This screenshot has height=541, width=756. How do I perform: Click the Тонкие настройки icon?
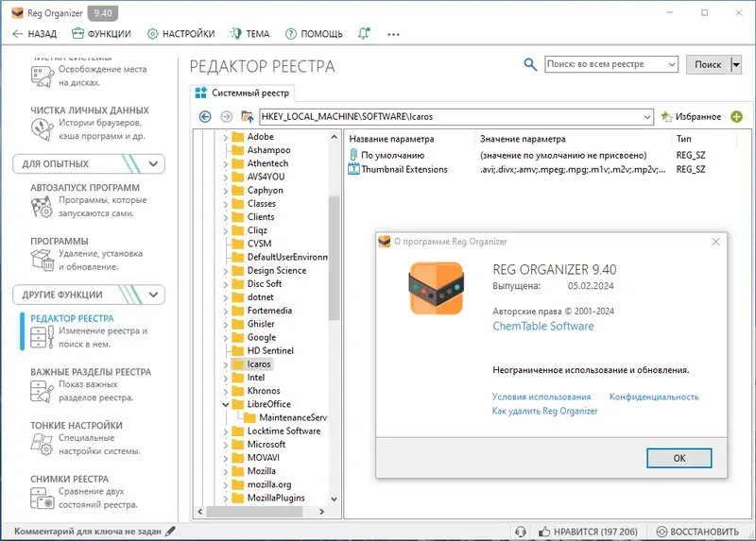[42, 444]
